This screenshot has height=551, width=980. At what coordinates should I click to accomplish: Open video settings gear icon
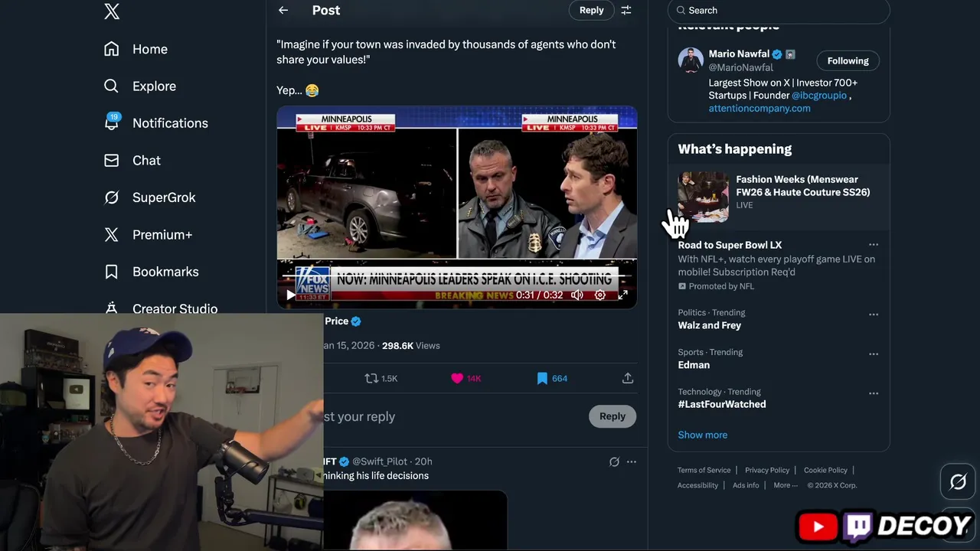point(600,295)
